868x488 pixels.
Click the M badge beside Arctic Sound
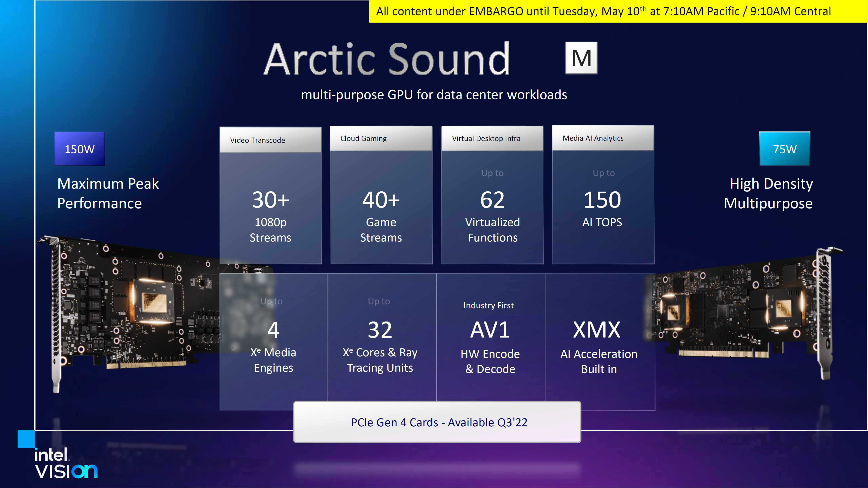(x=581, y=58)
